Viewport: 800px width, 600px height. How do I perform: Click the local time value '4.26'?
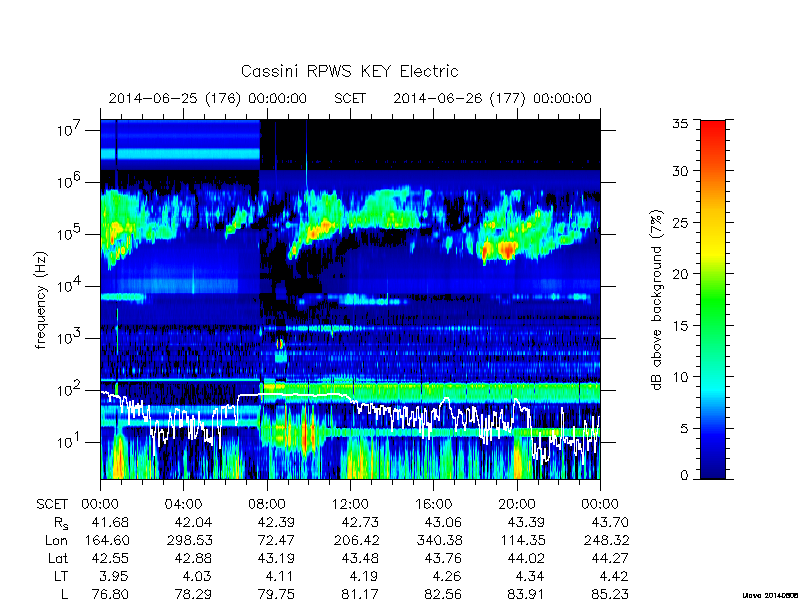coord(447,576)
